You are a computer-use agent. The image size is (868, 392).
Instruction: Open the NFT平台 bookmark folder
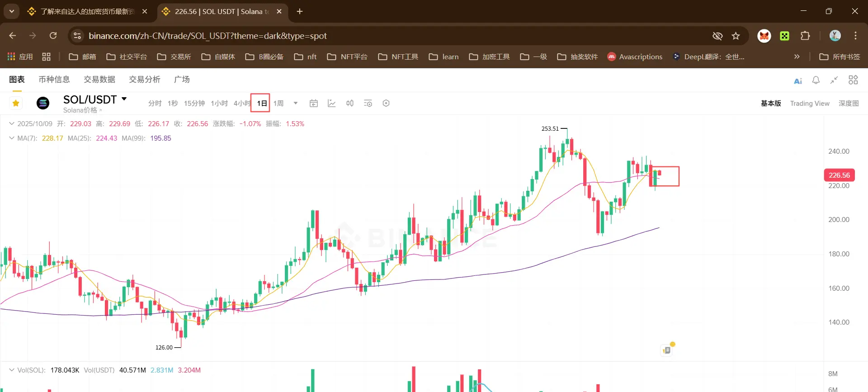tap(347, 57)
